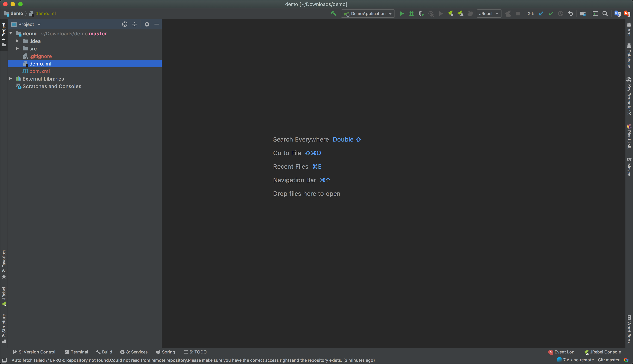
Task: Click the Build Project hammer icon
Action: point(333,14)
